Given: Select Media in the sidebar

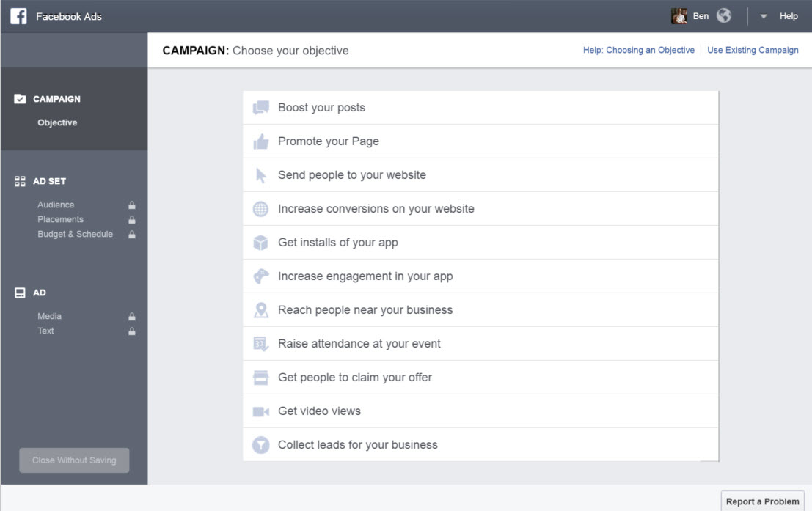Looking at the screenshot, I should coord(49,316).
